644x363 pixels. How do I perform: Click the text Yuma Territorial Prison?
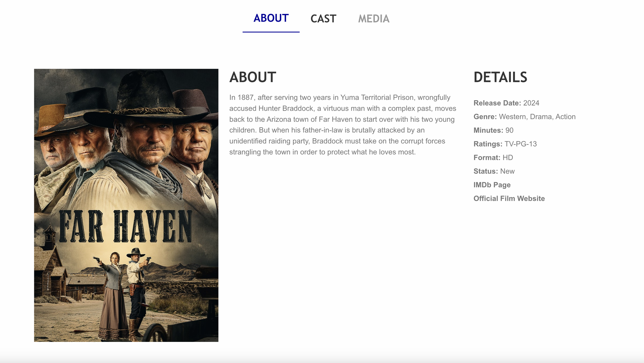click(378, 98)
